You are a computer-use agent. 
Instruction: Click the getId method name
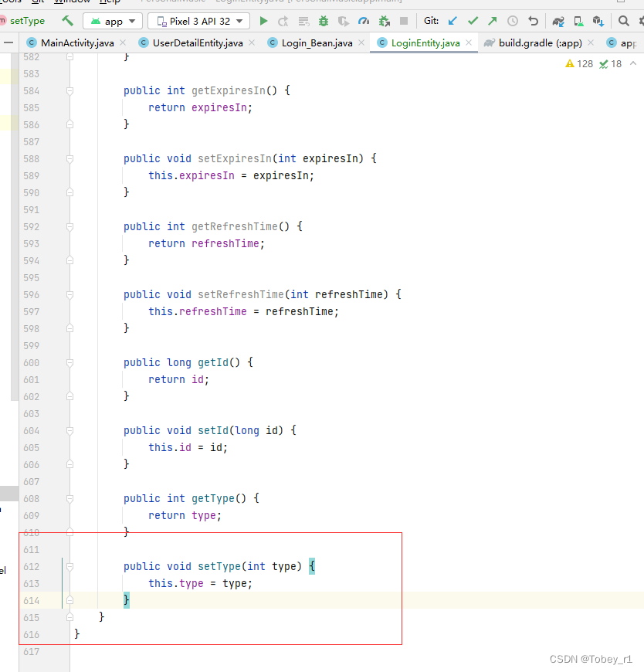[213, 362]
